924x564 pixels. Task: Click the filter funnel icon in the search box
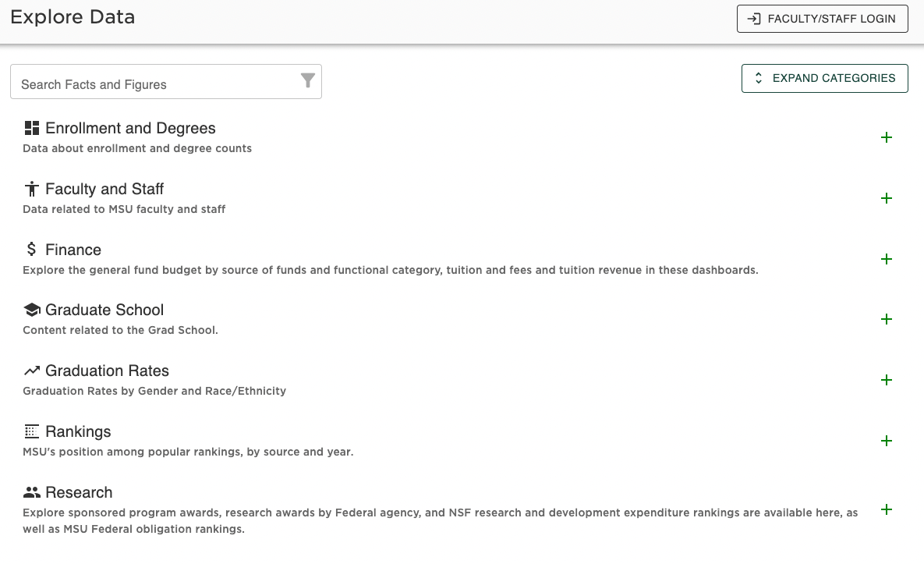(x=307, y=80)
